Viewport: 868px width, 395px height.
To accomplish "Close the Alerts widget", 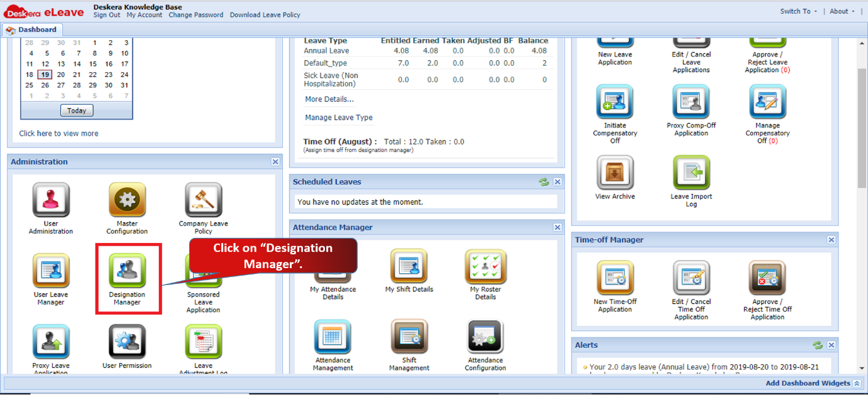I will point(832,345).
